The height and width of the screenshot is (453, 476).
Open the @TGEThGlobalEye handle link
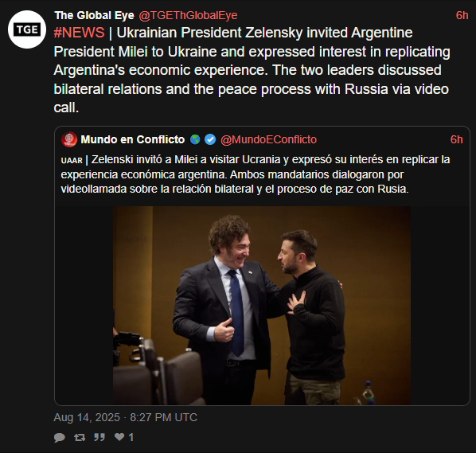point(188,15)
